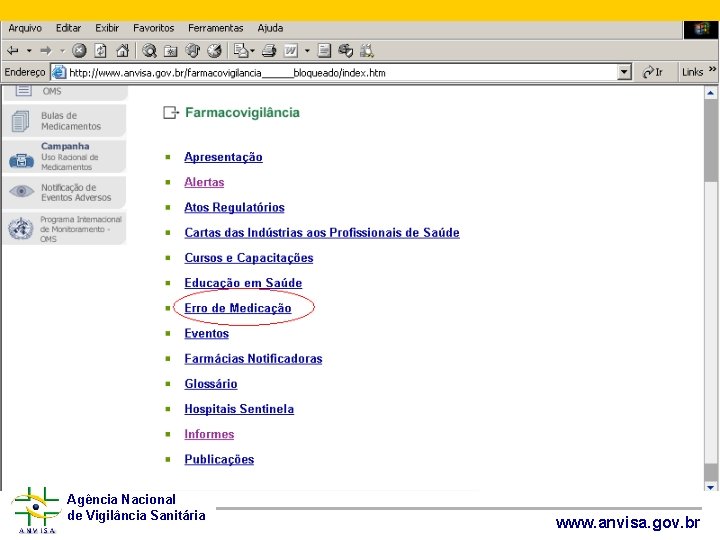720x540 pixels.
Task: Open the Back history dropdown arrow
Action: pos(29,51)
